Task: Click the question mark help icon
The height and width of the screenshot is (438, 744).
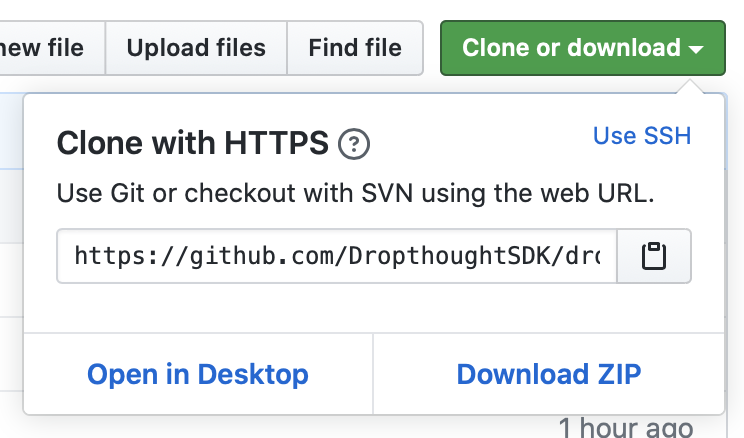Action: pyautogui.click(x=354, y=145)
